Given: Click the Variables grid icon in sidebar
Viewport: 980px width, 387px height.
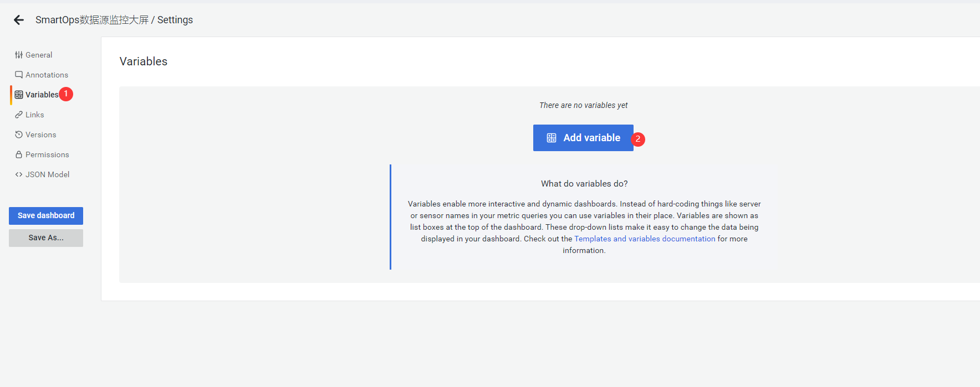Looking at the screenshot, I should coord(19,95).
